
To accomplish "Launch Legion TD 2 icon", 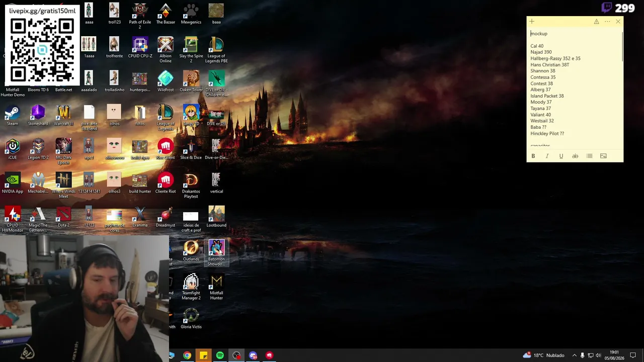I will (38, 149).
